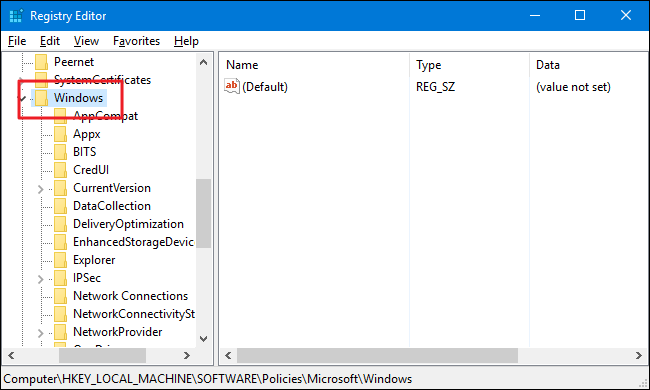Expand the NetworkProvider key
This screenshot has width=650, height=390.
click(40, 333)
